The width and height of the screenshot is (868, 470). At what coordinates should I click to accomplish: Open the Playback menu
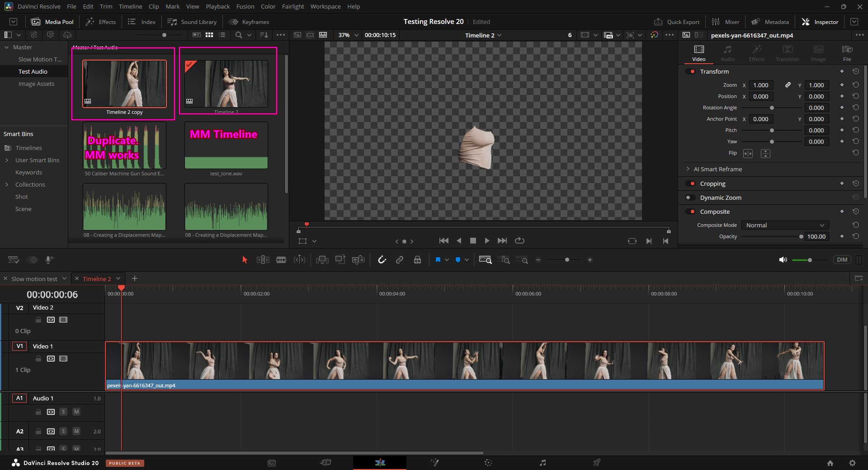[217, 6]
